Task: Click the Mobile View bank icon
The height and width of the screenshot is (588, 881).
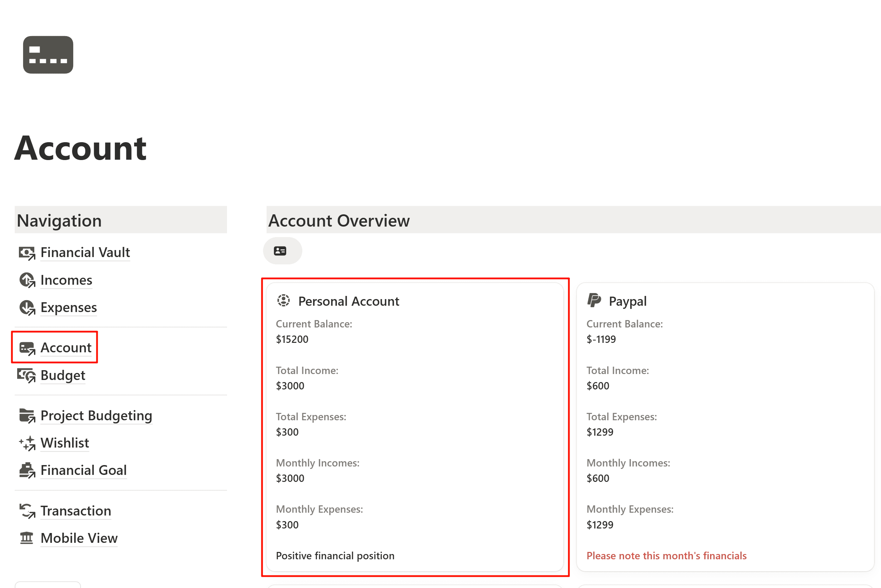Action: point(27,538)
